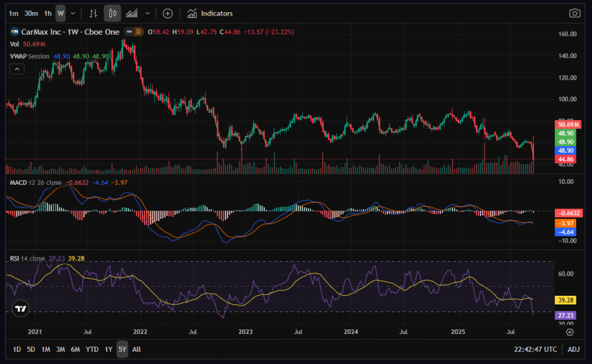The height and width of the screenshot is (364, 592).
Task: Select the Candles chart style icon
Action: click(x=113, y=13)
